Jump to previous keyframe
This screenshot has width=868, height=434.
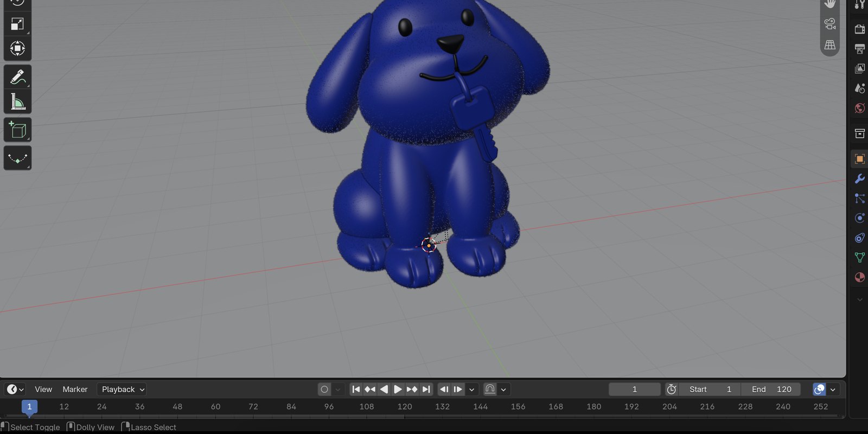tap(370, 390)
